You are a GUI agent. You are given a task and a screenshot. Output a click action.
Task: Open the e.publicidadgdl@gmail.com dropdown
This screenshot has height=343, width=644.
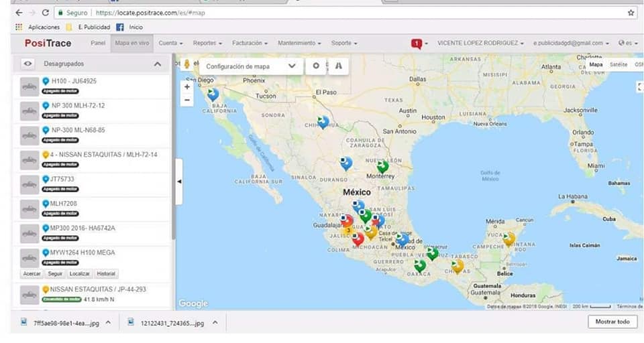pyautogui.click(x=571, y=43)
